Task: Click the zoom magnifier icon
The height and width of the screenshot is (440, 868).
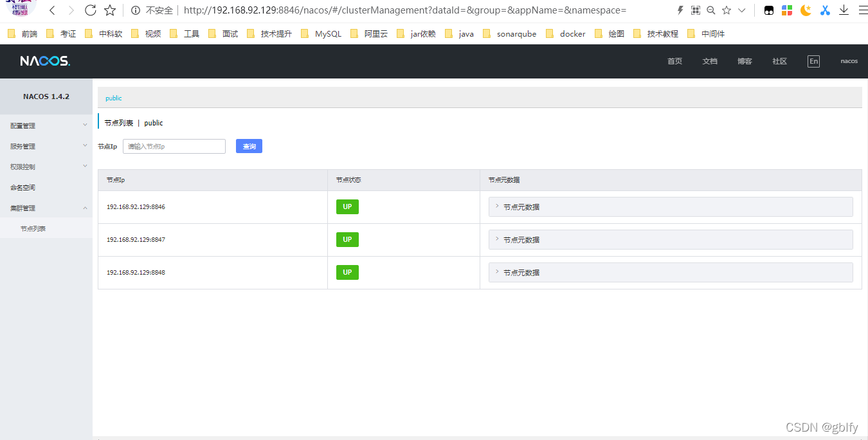Action: (710, 10)
